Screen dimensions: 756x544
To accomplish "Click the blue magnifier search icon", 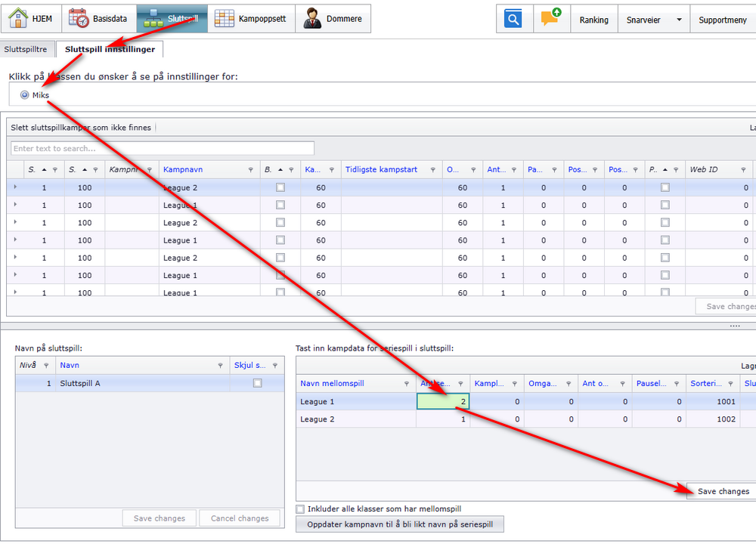I will [x=514, y=19].
